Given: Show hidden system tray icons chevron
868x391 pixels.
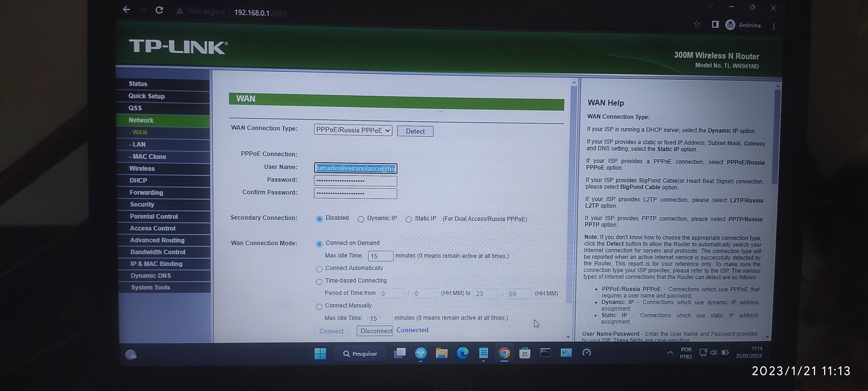Looking at the screenshot, I should pos(670,353).
